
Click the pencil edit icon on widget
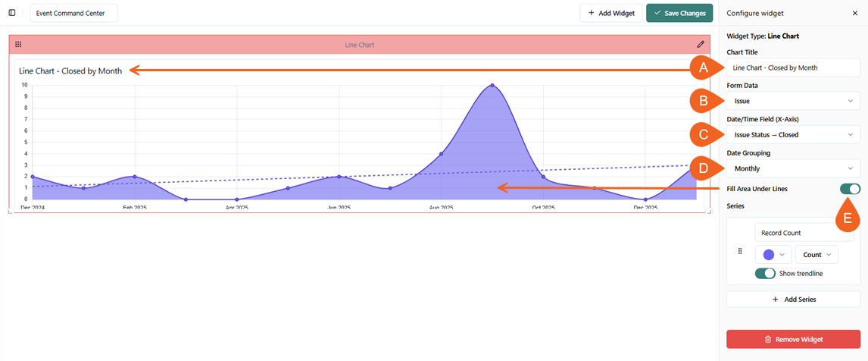pyautogui.click(x=701, y=45)
